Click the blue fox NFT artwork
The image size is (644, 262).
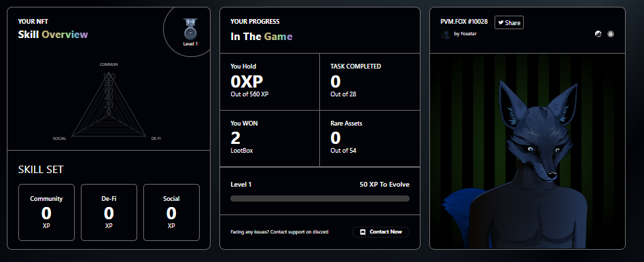(527, 151)
